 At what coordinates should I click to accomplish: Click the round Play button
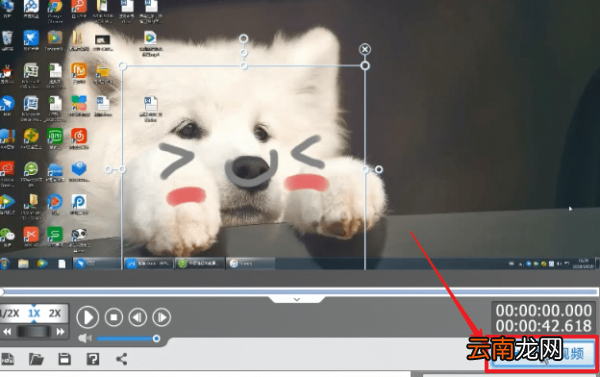[x=88, y=317]
